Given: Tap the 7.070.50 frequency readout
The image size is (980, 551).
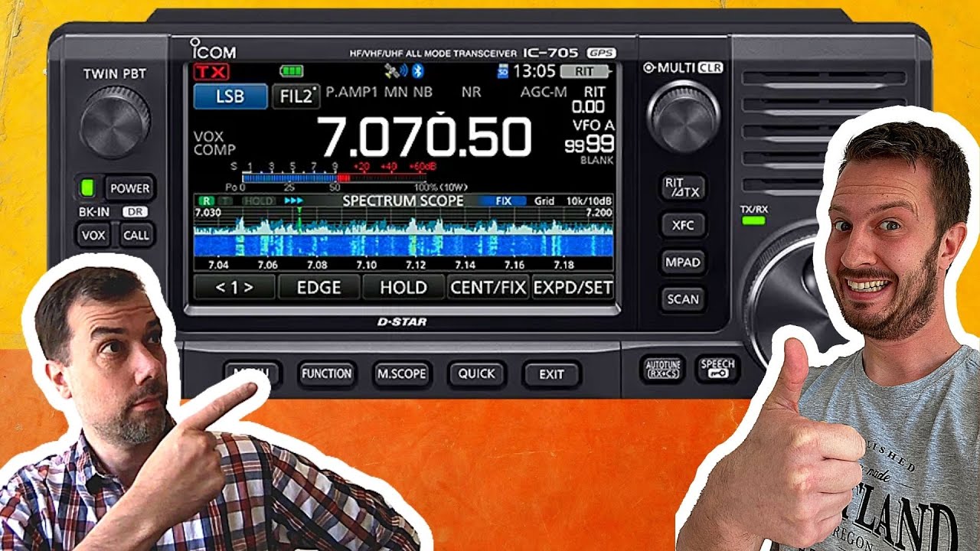Looking at the screenshot, I should [424, 137].
